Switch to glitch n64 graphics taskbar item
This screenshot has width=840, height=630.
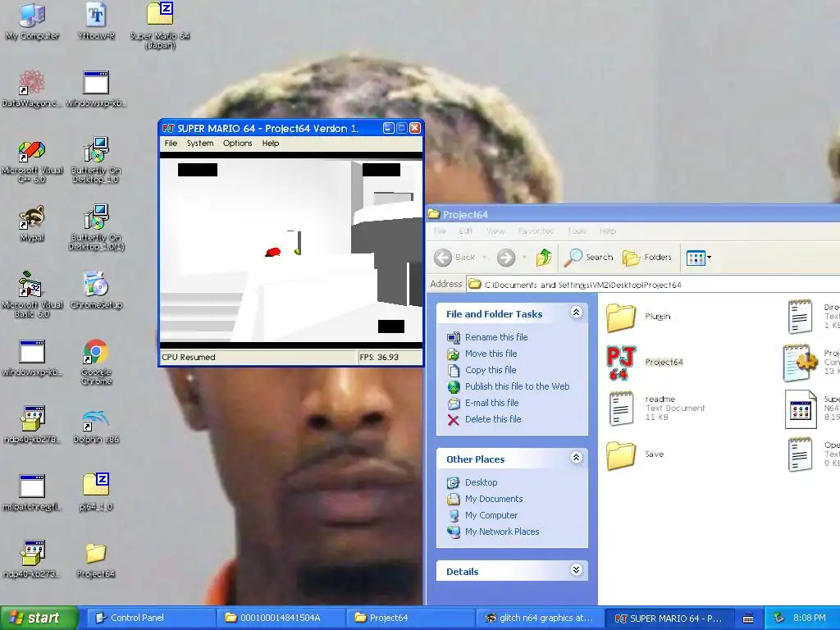[x=541, y=619]
